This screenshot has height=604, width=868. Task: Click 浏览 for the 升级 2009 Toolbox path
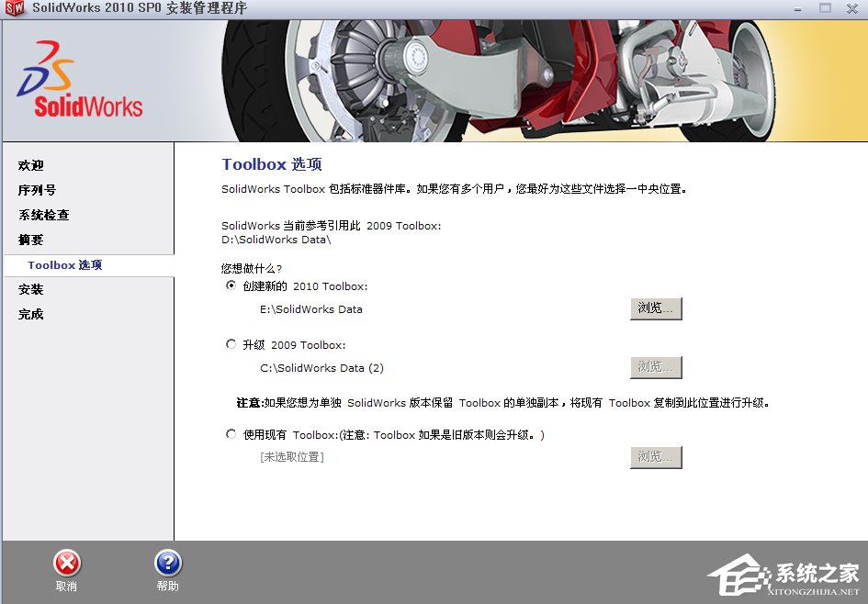pyautogui.click(x=655, y=366)
